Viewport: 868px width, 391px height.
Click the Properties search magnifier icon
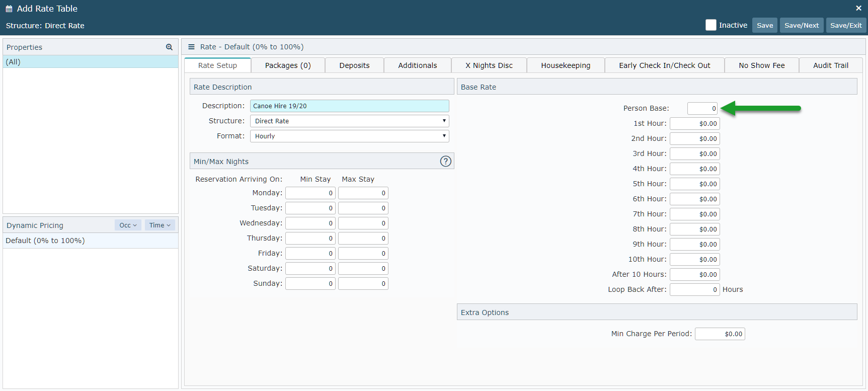tap(169, 47)
